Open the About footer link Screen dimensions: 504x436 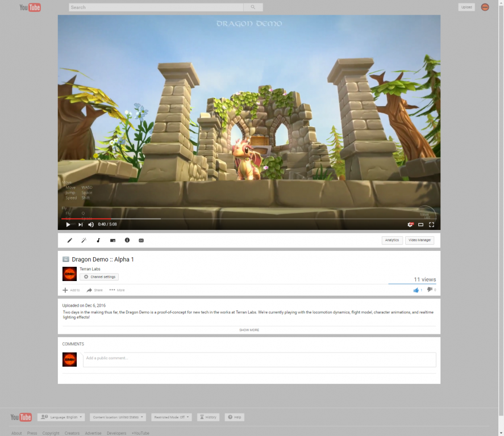point(16,433)
